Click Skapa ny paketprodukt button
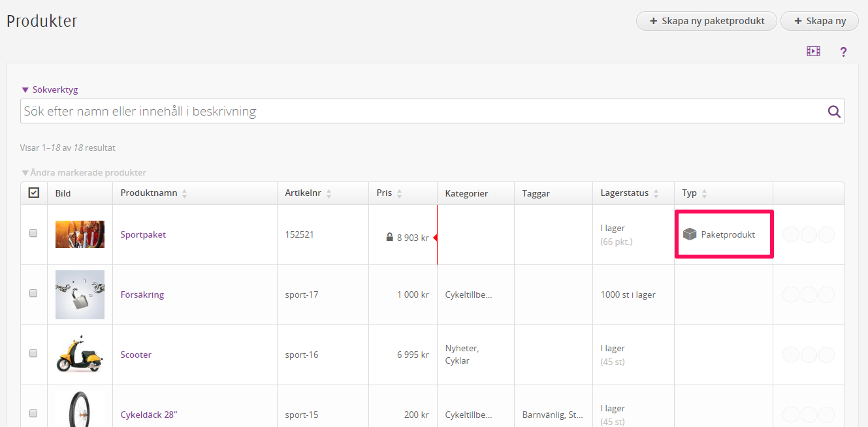 point(706,21)
